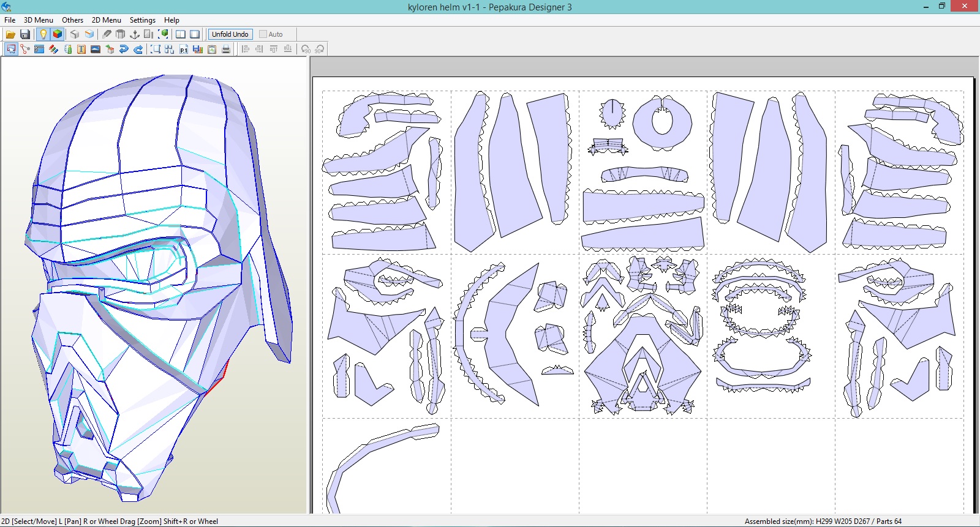This screenshot has width=980, height=527.
Task: Click the align right icon
Action: (260, 49)
